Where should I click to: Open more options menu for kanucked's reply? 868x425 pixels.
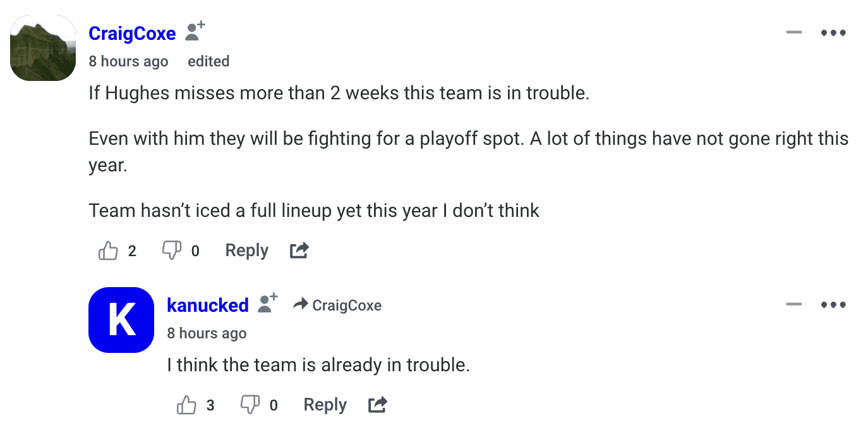click(x=833, y=305)
